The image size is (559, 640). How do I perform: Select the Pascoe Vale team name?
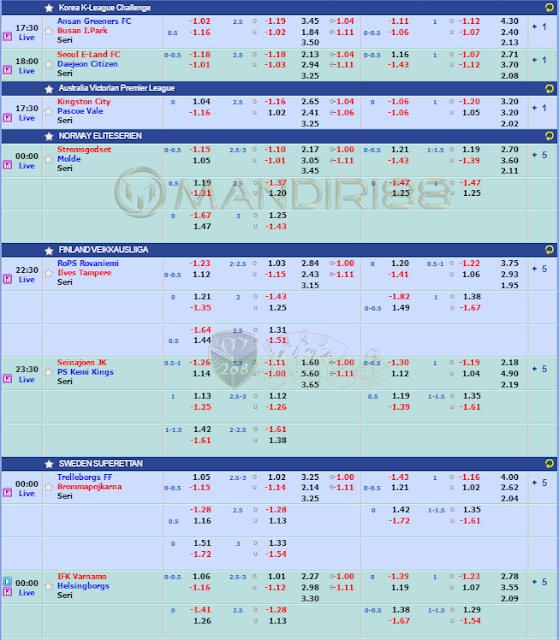pyautogui.click(x=80, y=111)
